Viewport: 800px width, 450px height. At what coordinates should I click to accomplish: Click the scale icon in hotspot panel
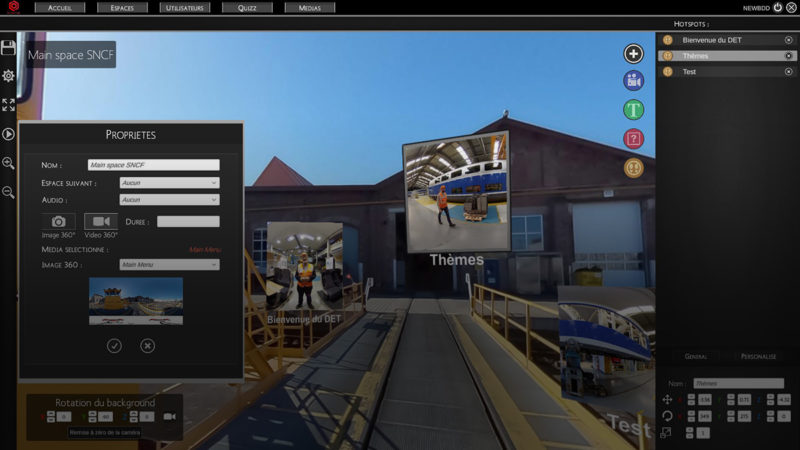point(666,433)
